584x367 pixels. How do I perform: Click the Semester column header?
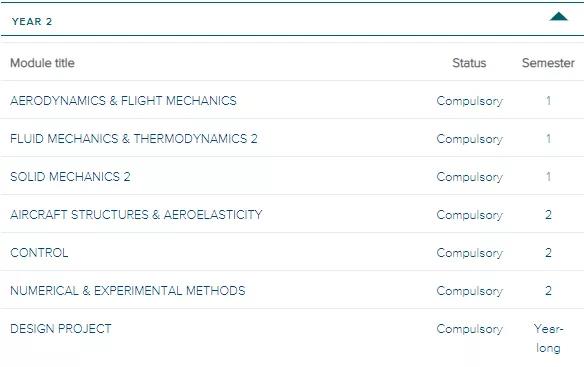click(548, 63)
